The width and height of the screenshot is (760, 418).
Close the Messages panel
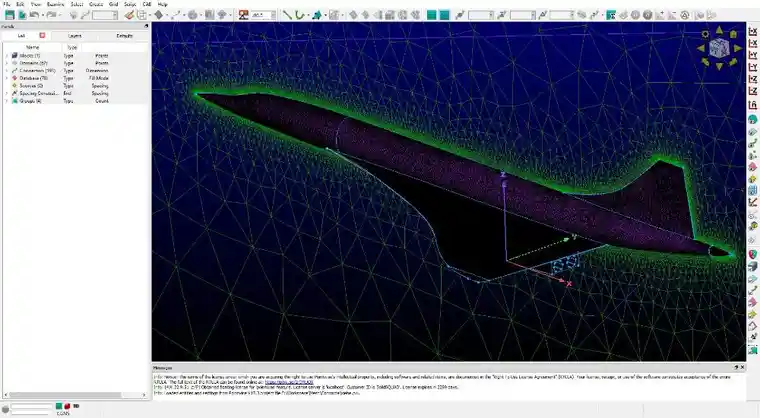[743, 368]
